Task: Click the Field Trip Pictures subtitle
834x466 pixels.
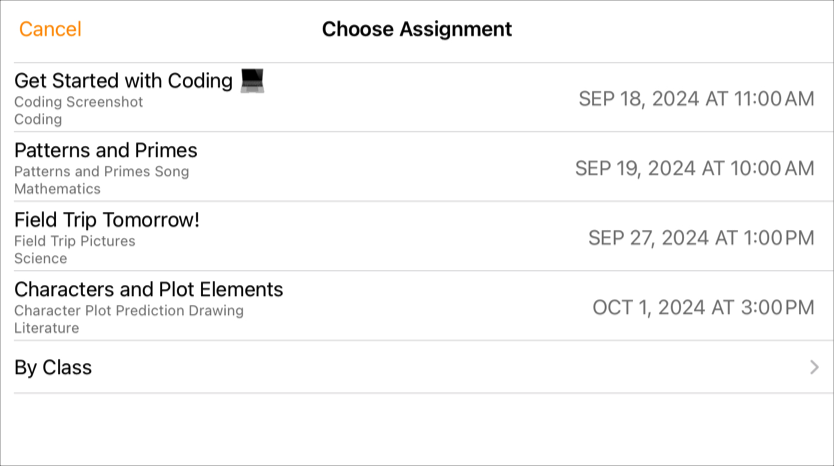Action: coord(75,241)
